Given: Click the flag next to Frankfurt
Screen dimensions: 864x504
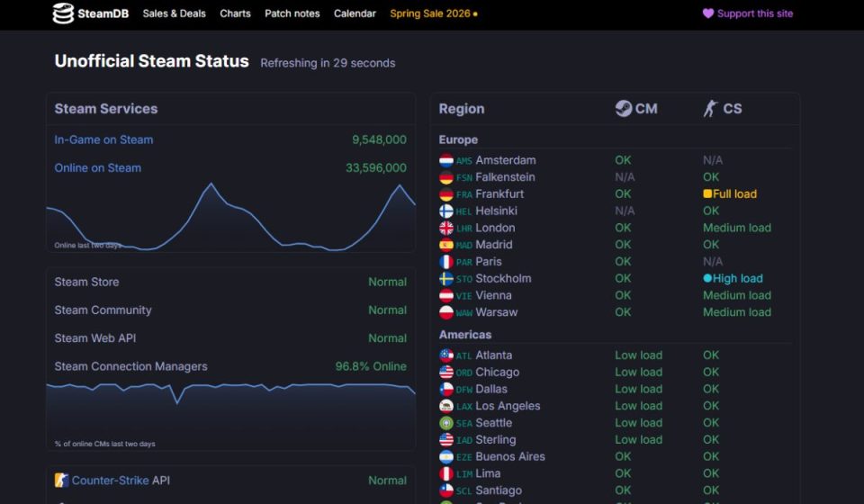Looking at the screenshot, I should (445, 193).
